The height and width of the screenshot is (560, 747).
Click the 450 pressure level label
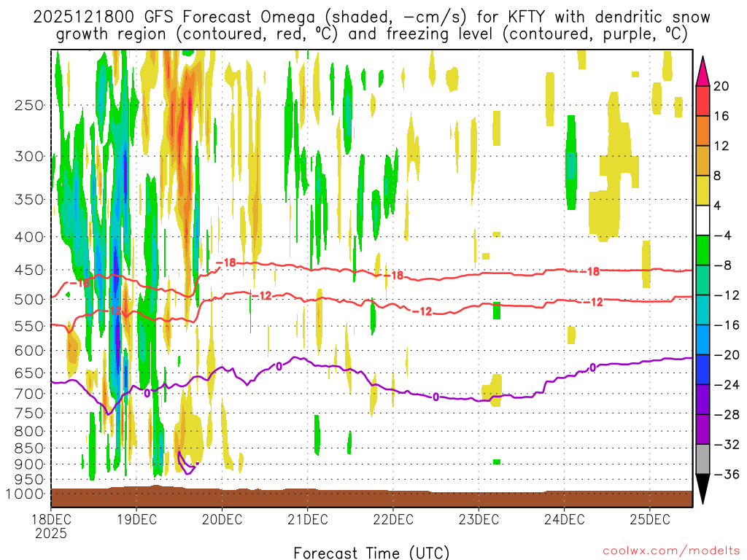[x=29, y=270]
